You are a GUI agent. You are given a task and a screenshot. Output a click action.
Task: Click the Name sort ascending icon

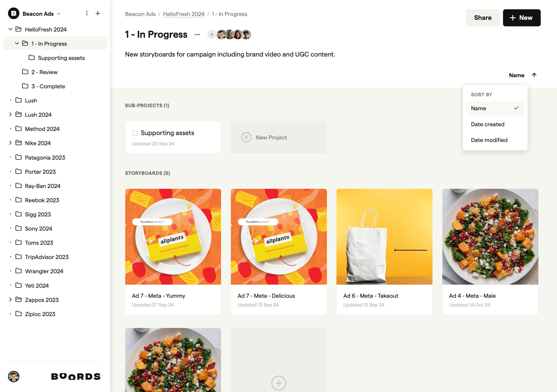point(534,75)
